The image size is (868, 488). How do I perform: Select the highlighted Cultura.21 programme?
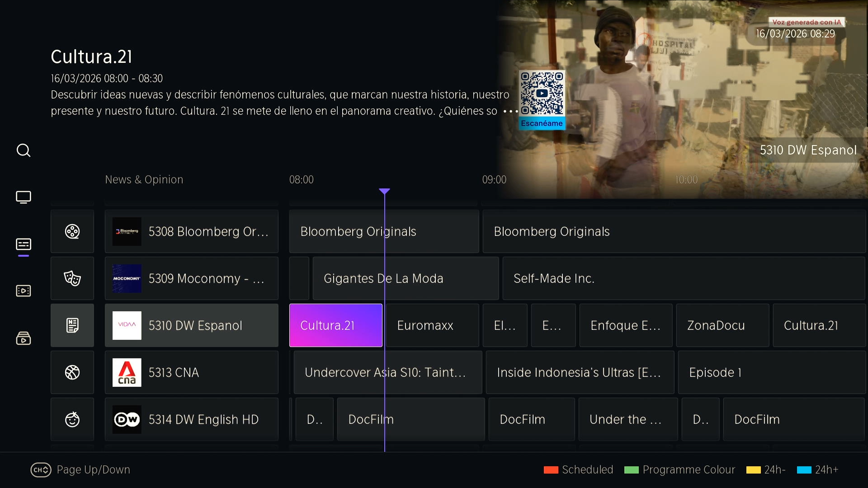335,325
